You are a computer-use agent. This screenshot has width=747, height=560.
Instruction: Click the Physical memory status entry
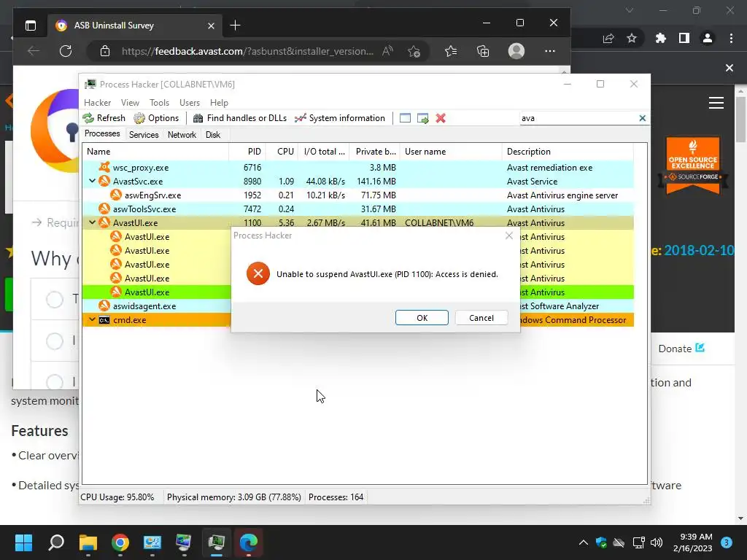coord(234,497)
